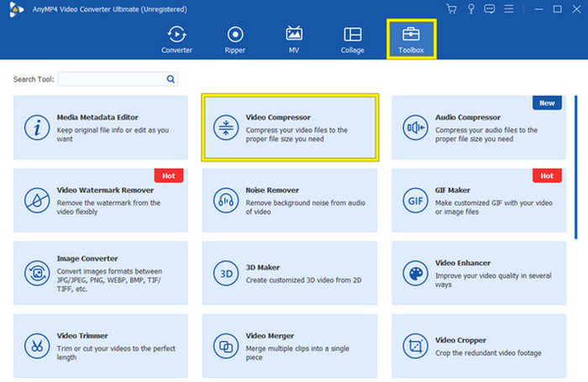Open the Audio Compressor title

pyautogui.click(x=468, y=118)
